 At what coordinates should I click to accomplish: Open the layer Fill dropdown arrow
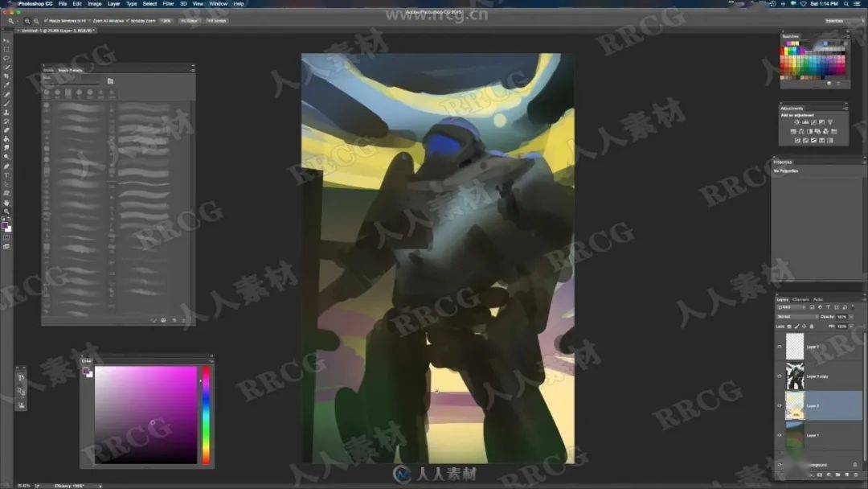coord(850,326)
